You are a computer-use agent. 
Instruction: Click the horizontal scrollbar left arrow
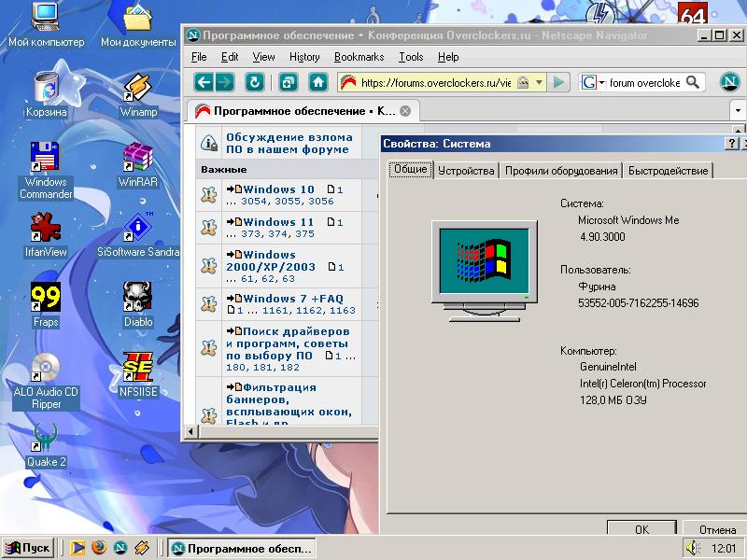190,432
